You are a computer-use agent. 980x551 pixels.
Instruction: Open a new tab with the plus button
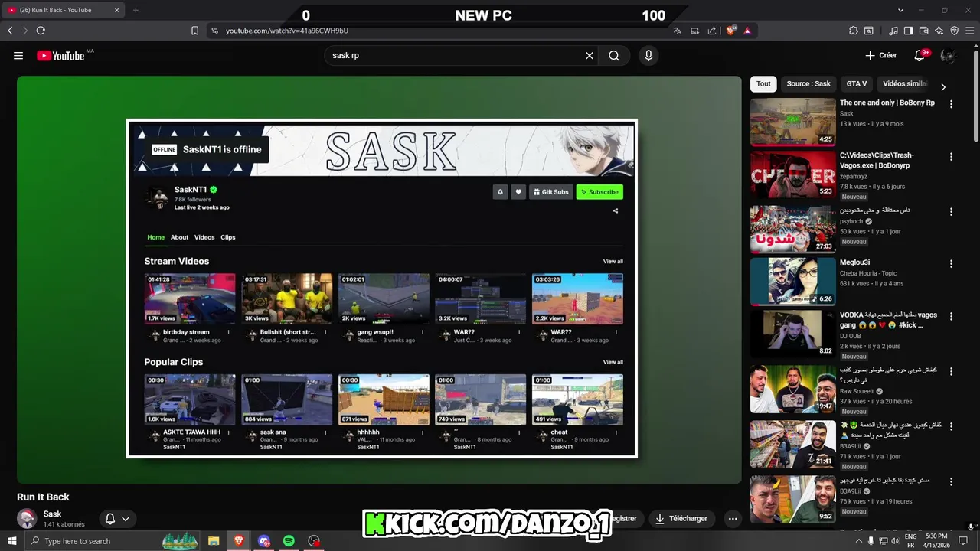[x=136, y=10]
